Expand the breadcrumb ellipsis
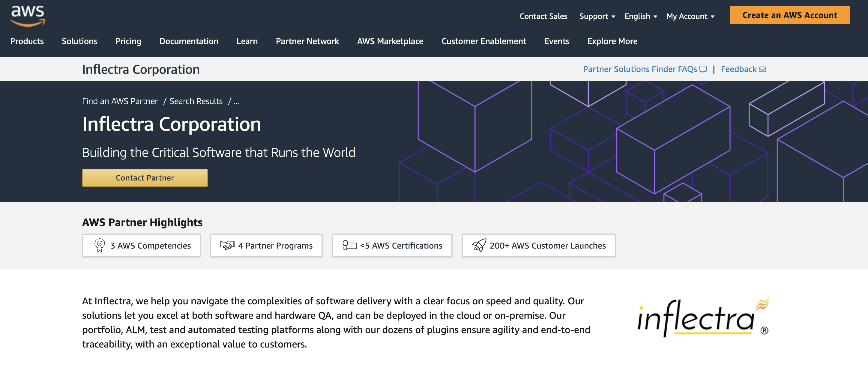Image resolution: width=868 pixels, height=367 pixels. tap(236, 101)
